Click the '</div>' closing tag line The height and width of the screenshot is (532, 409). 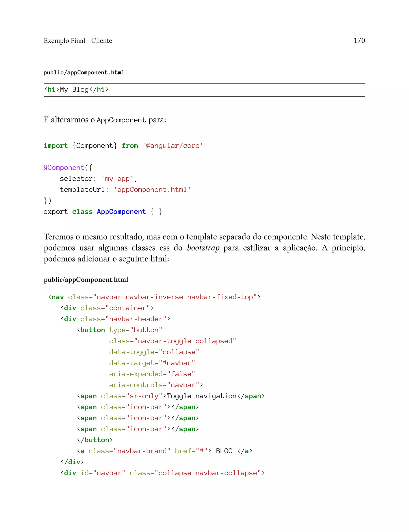pos(72,462)
